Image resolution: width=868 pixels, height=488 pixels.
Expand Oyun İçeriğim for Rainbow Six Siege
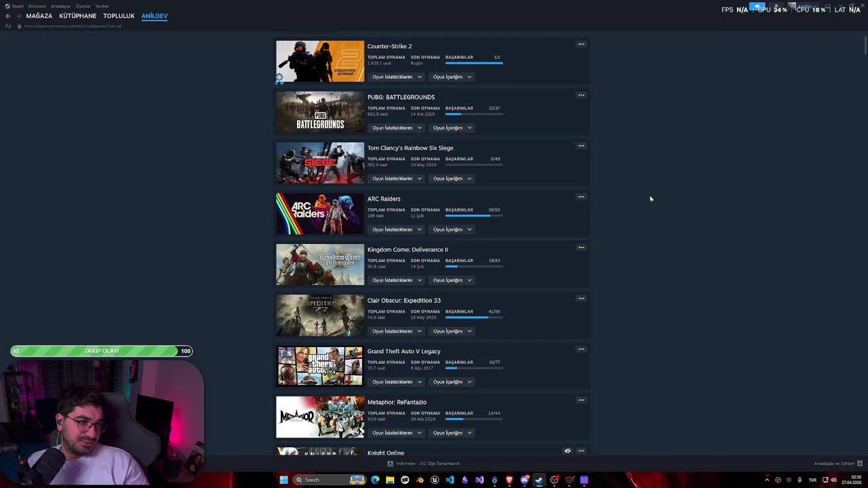point(452,178)
